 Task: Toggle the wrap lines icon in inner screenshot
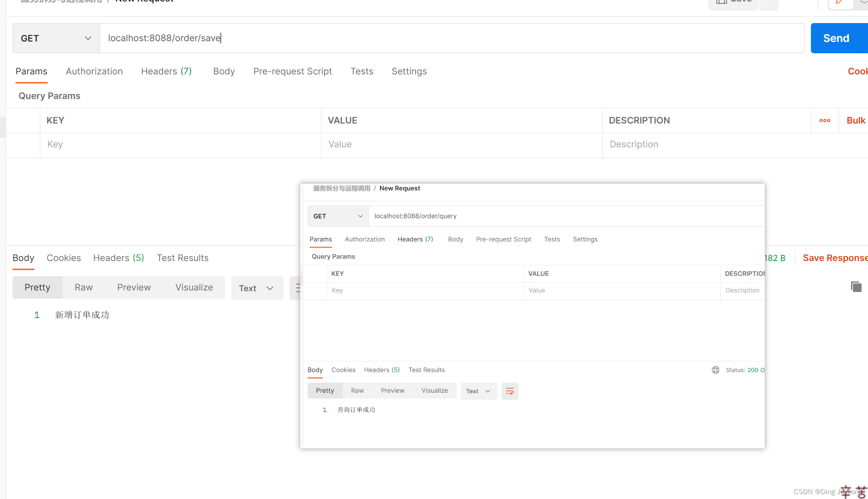(510, 391)
